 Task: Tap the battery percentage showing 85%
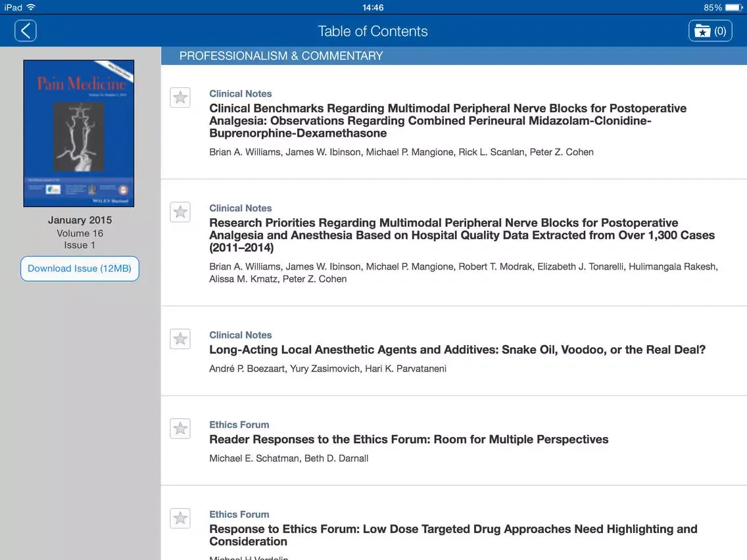[713, 7]
